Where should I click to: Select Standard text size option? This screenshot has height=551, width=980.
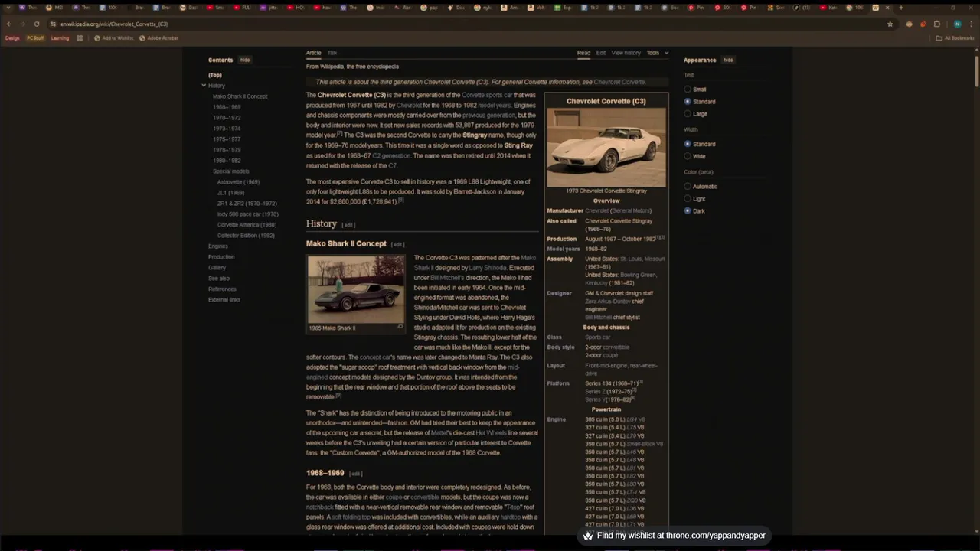688,102
